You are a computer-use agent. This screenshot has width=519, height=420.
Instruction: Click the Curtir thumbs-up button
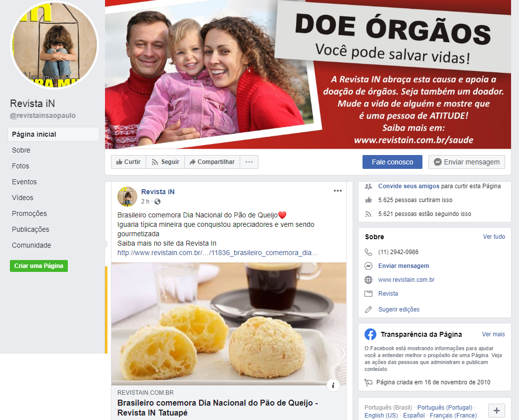[x=128, y=162]
